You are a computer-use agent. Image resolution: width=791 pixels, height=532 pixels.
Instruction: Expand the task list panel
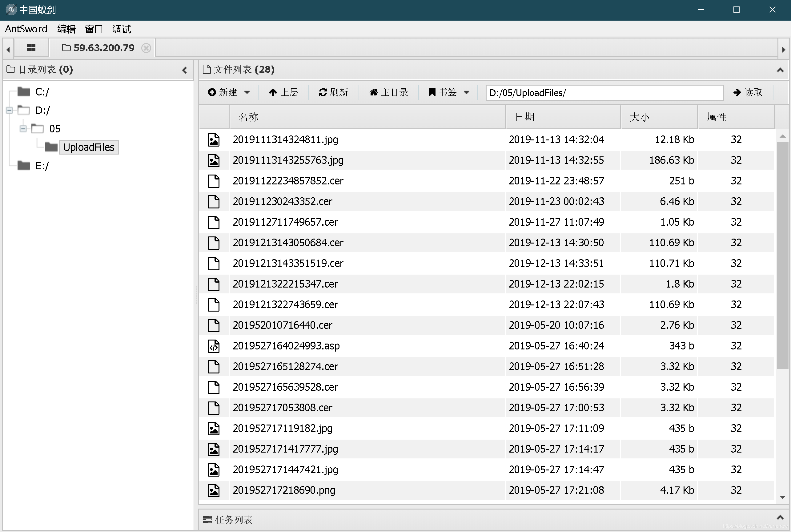tap(780, 518)
